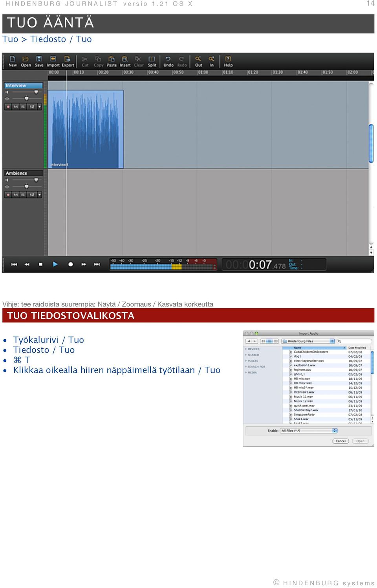Click the back arrow in Import Audio
The image size is (377, 588).
[x=249, y=341]
